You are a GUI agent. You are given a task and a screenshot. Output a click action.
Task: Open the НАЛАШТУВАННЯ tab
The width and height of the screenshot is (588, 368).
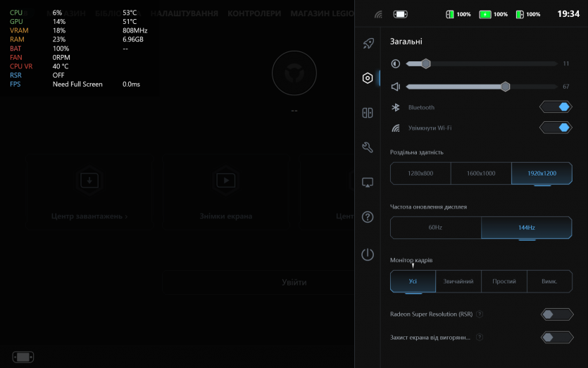click(x=184, y=13)
